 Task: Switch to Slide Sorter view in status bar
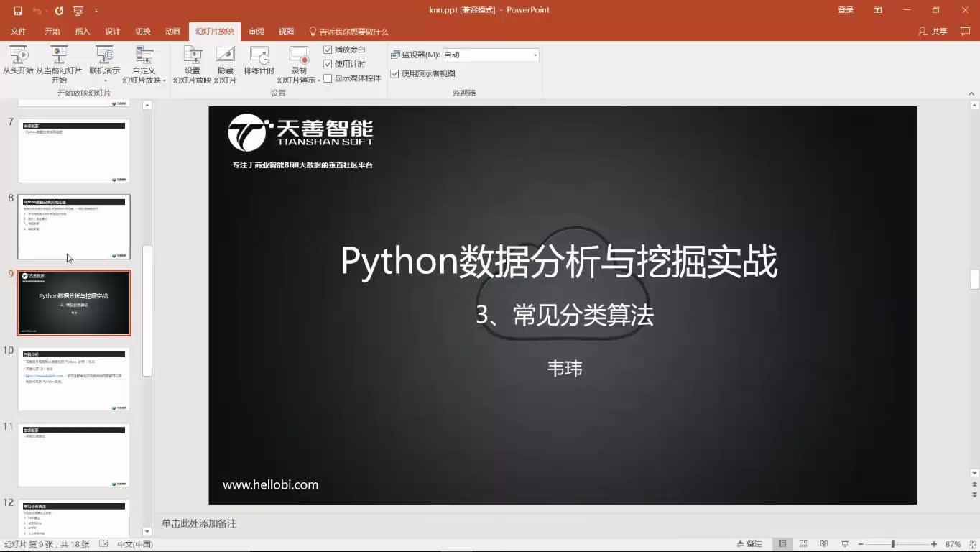click(x=803, y=543)
